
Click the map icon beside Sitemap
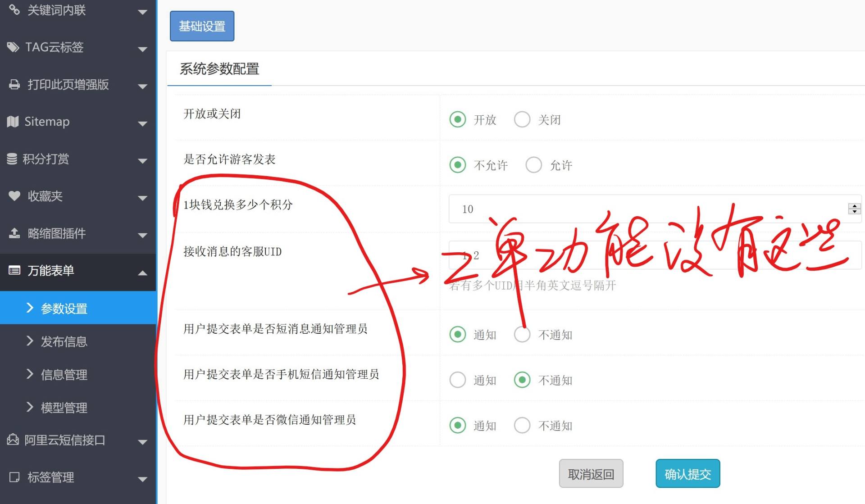(x=13, y=122)
